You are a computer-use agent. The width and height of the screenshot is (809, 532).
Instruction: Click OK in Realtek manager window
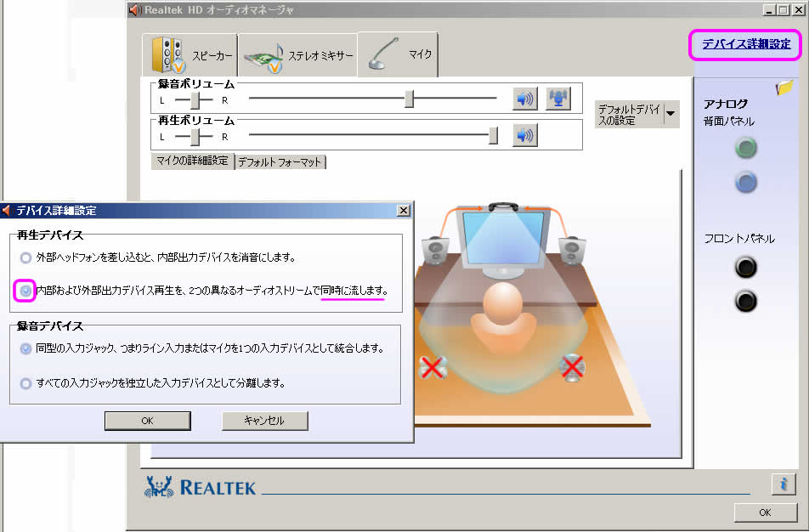point(765,512)
